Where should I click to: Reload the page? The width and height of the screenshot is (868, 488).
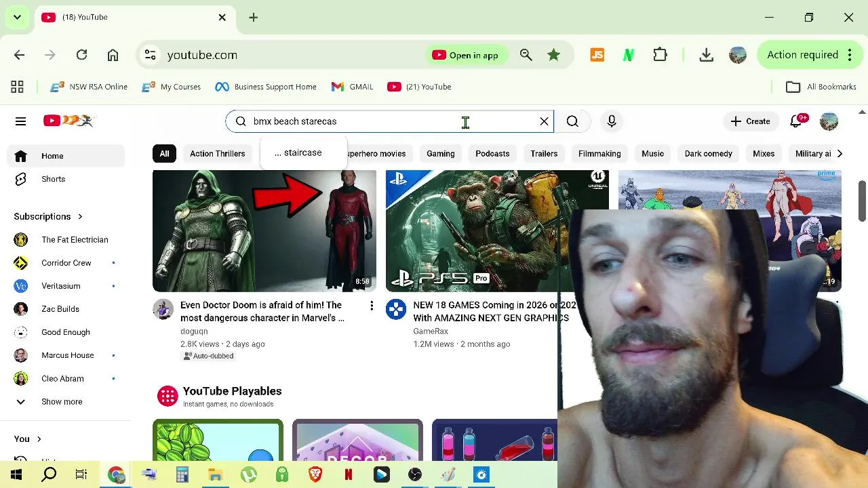pyautogui.click(x=81, y=55)
